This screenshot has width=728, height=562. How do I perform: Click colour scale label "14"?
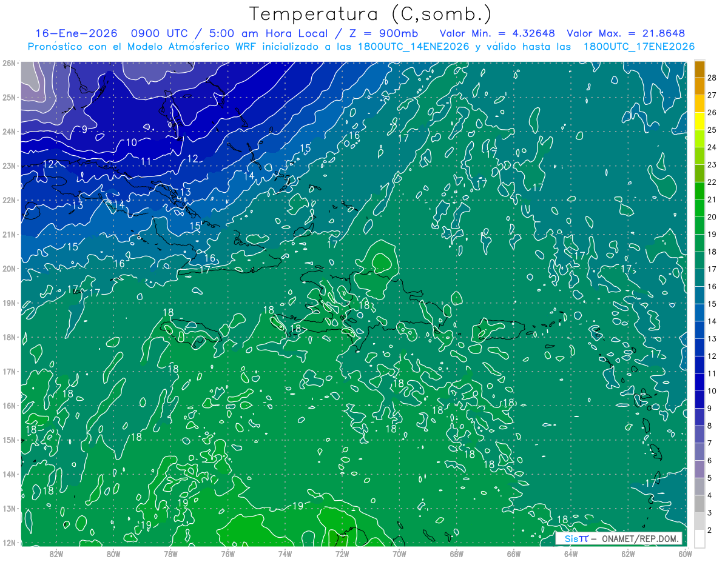pyautogui.click(x=712, y=321)
